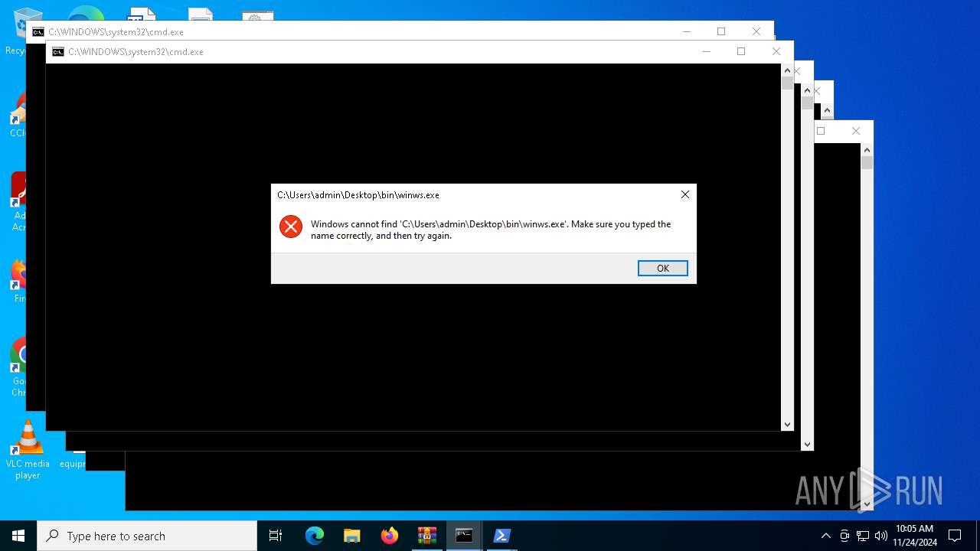This screenshot has width=980, height=551.
Task: Open WinRAR from taskbar
Action: (427, 536)
